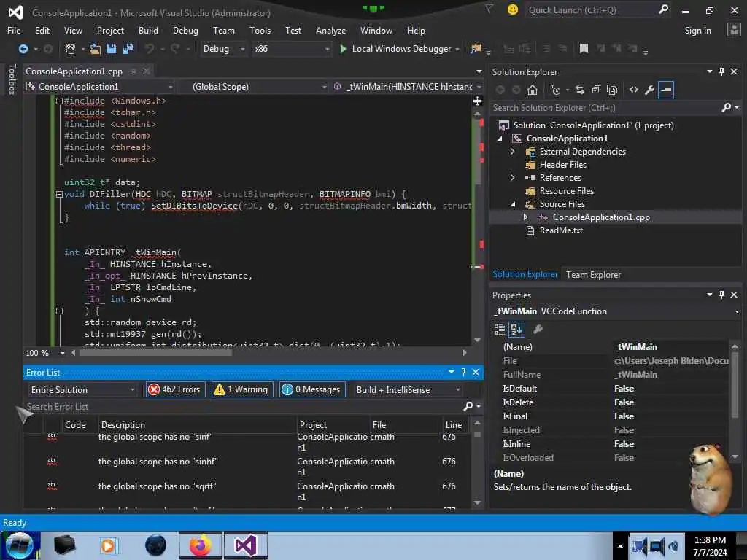
Task: Click the Quick Launch search magnifier icon
Action: pyautogui.click(x=663, y=9)
